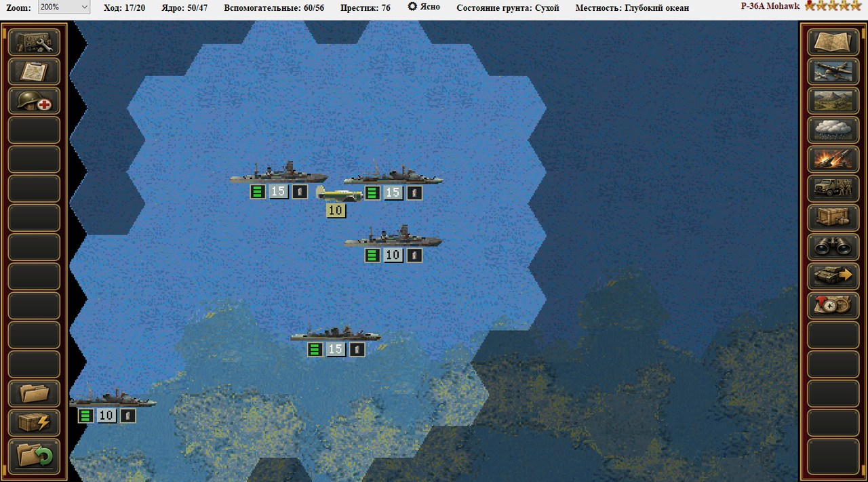This screenshot has width=868, height=482.
Task: Select the lone strength 15 warship near the coast
Action: [336, 332]
